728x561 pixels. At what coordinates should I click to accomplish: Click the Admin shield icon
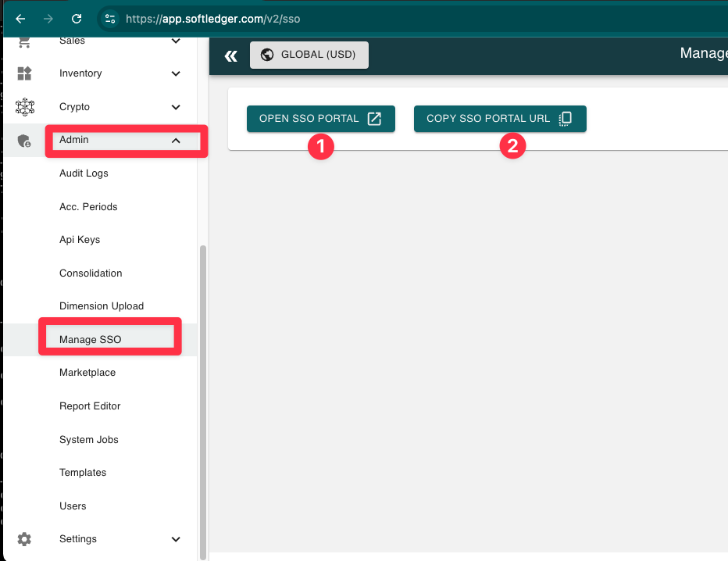[x=24, y=141]
